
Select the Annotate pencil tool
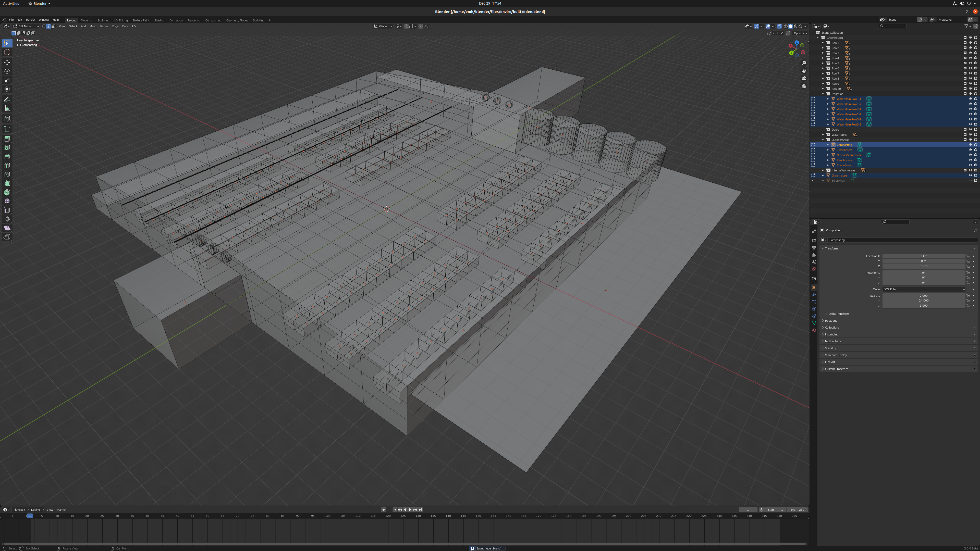click(x=7, y=100)
